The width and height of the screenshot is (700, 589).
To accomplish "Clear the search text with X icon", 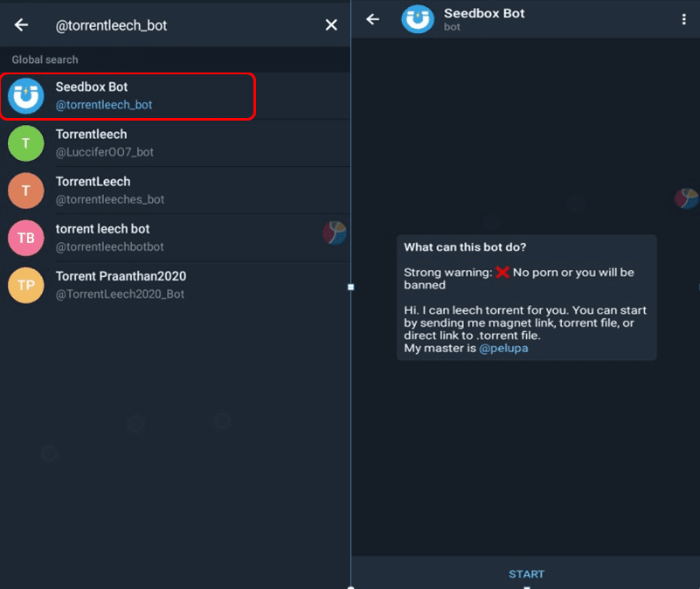I will click(x=331, y=25).
